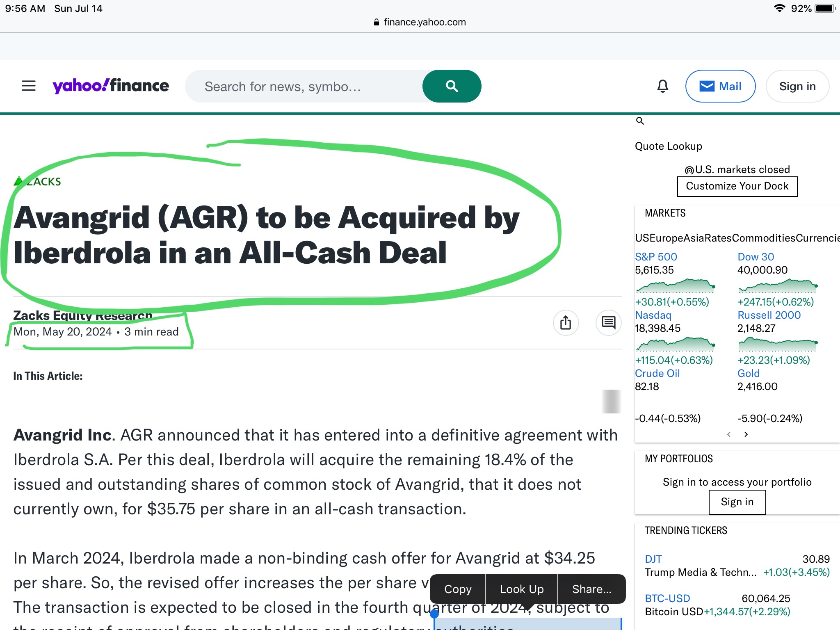The width and height of the screenshot is (840, 630).
Task: Tap Look Up in the selection popup
Action: (x=522, y=589)
